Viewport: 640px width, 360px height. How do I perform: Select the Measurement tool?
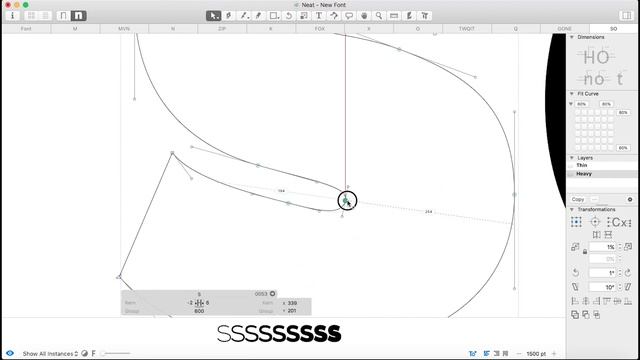click(394, 16)
